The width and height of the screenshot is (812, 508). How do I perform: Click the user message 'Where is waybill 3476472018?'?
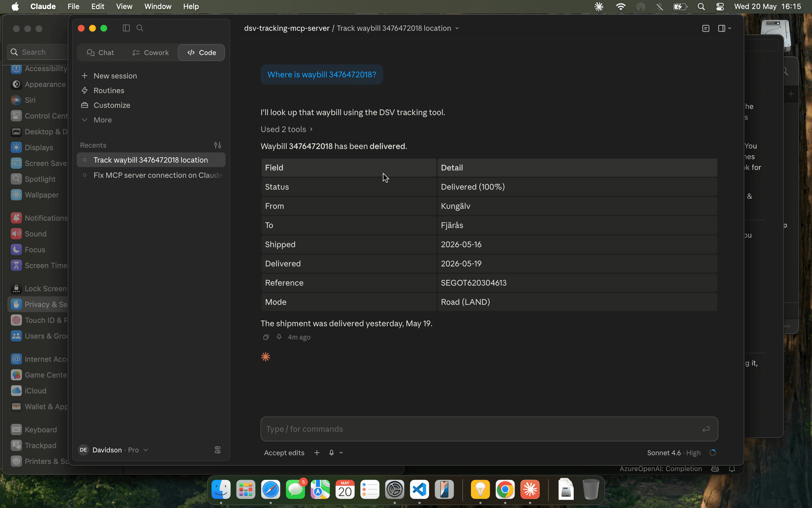click(322, 75)
